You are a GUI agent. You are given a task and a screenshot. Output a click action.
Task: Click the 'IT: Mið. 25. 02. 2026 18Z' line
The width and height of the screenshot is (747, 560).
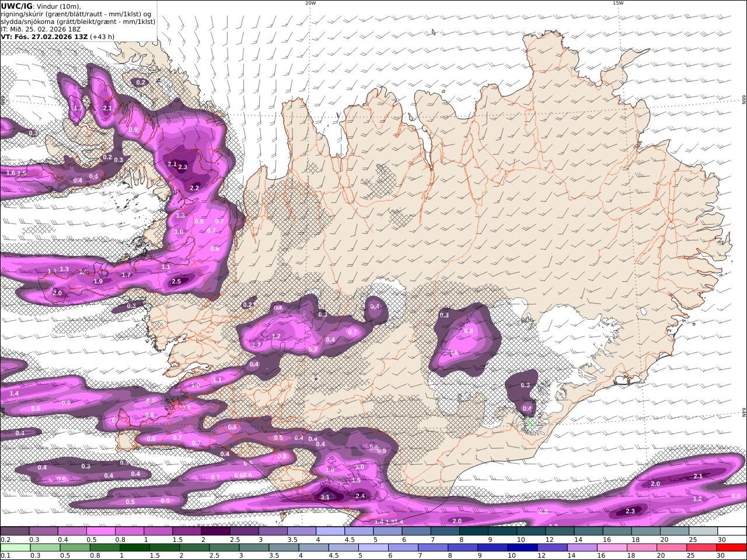40,29
